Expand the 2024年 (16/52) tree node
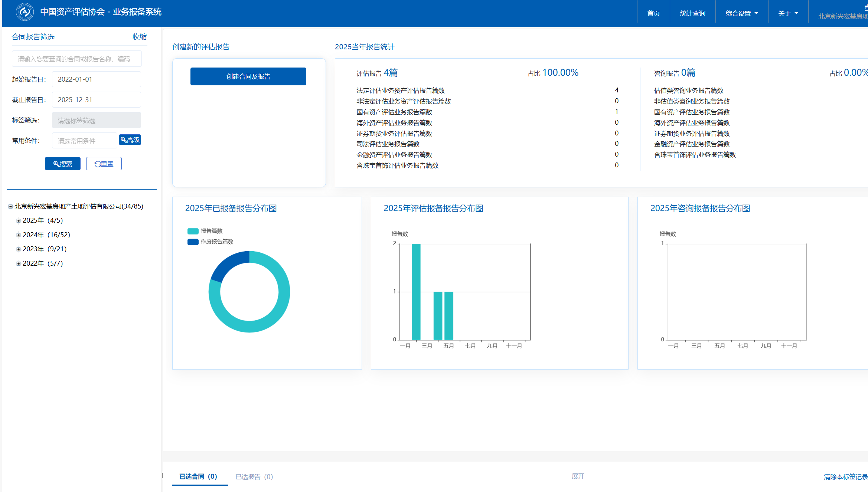The height and width of the screenshot is (492, 868). 18,235
